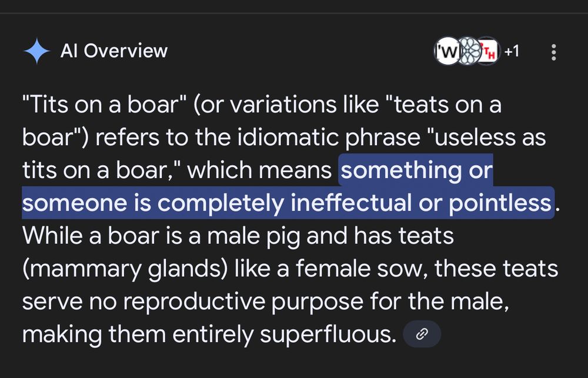
Task: Click highlighted text 'something or'
Action: pyautogui.click(x=416, y=171)
